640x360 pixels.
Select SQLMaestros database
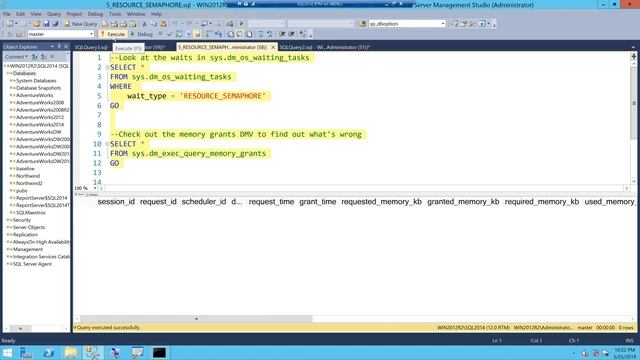31,213
